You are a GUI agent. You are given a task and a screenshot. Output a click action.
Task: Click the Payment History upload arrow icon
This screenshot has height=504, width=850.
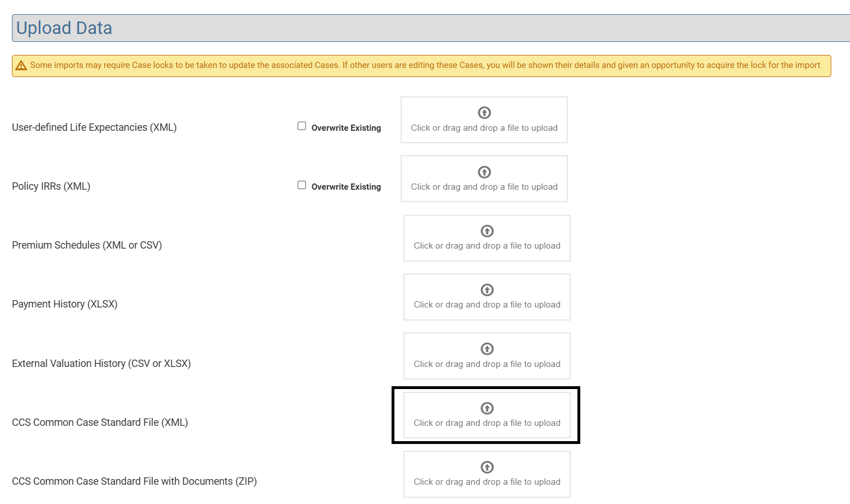coord(487,290)
